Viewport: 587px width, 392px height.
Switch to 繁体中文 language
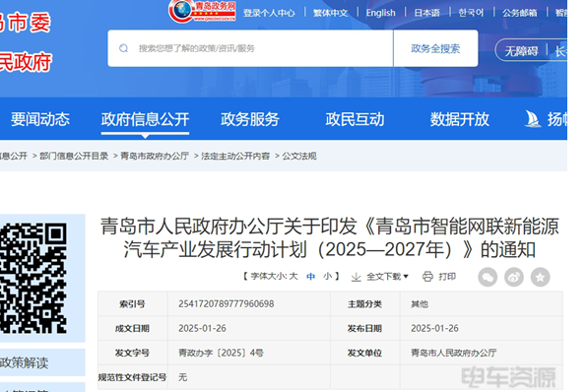click(331, 13)
